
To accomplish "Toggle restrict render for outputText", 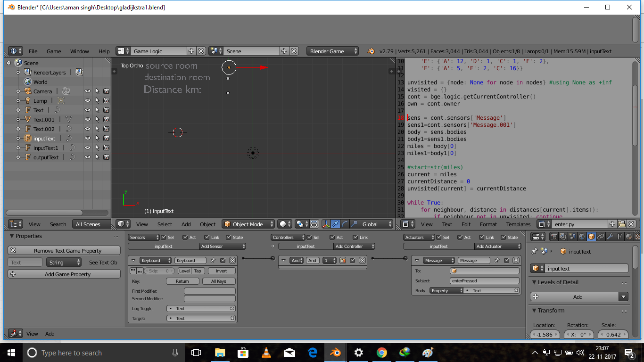I will coord(107,157).
